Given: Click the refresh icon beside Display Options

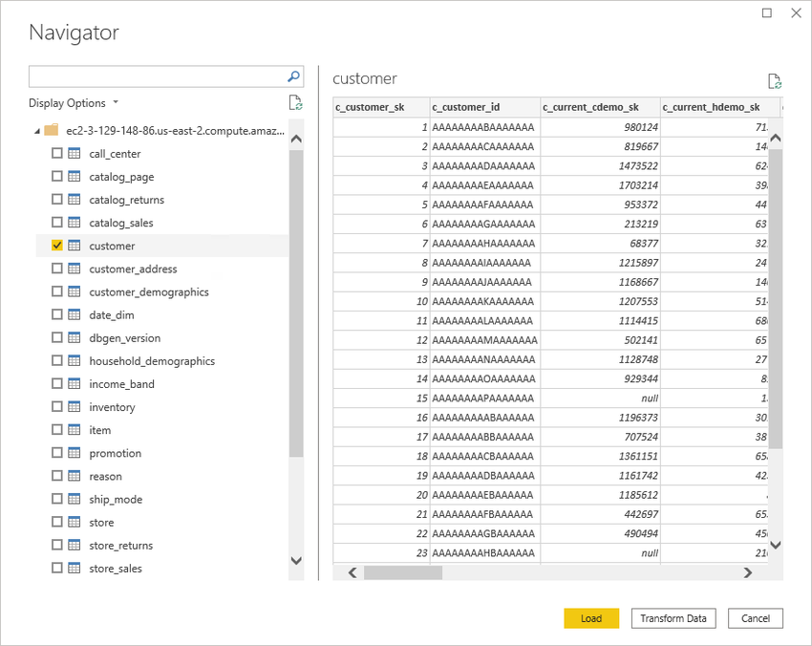Looking at the screenshot, I should pyautogui.click(x=295, y=103).
